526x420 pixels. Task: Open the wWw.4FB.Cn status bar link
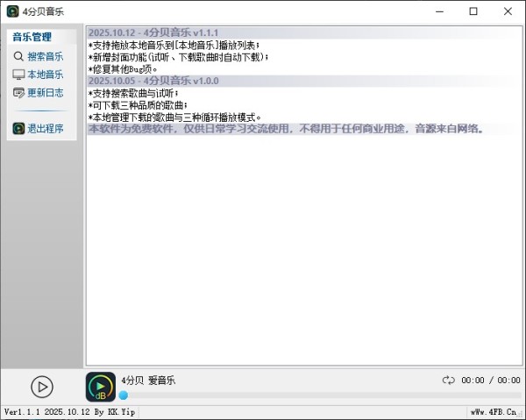494,412
